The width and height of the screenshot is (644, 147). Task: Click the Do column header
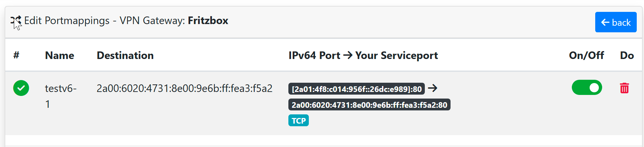click(x=627, y=55)
